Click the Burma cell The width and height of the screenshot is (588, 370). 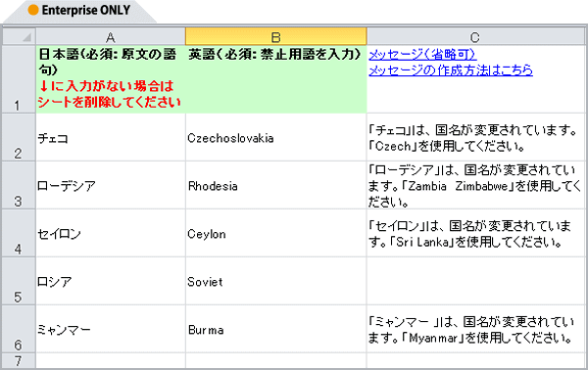(276, 329)
